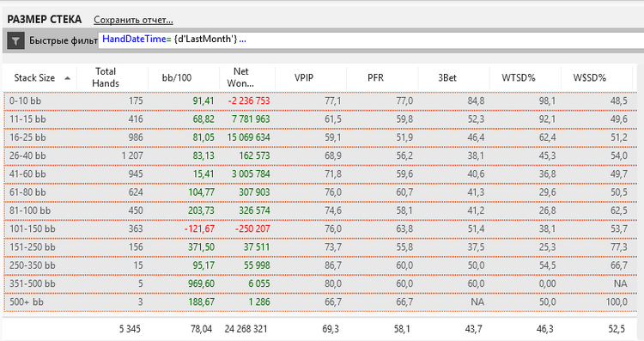Click bb/100 value 104,77
The image size is (644, 341).
pyautogui.click(x=201, y=192)
